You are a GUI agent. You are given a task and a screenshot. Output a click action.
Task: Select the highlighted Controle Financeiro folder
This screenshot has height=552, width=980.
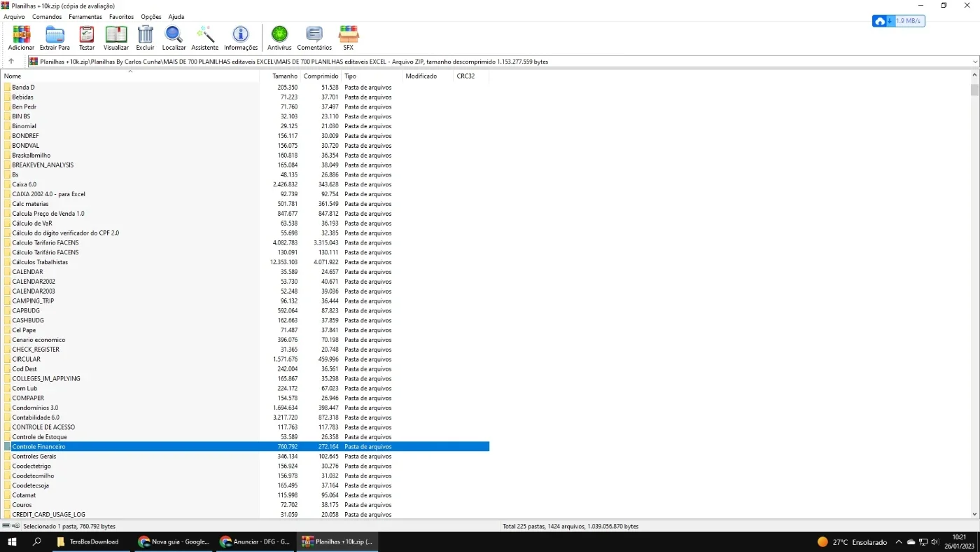245,447
